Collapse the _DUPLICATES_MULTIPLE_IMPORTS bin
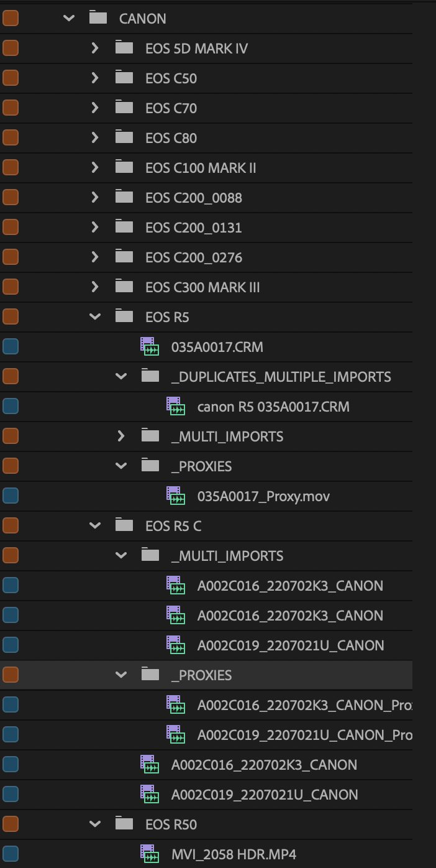This screenshot has height=868, width=436. (x=120, y=377)
